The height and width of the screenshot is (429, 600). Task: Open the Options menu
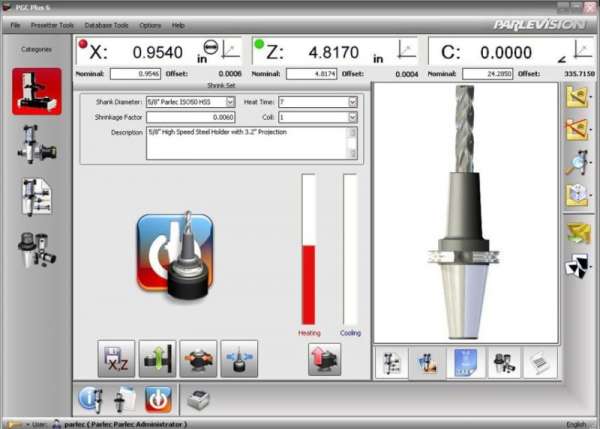click(x=150, y=25)
